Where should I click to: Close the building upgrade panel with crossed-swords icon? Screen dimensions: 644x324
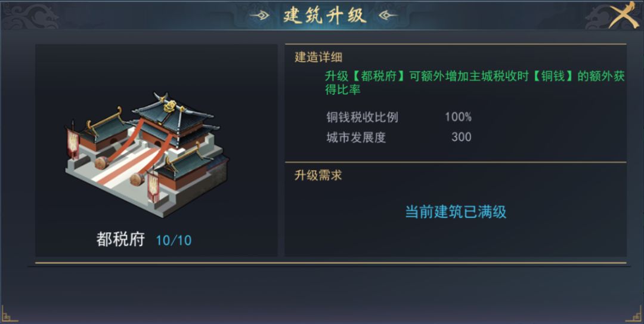coord(624,14)
